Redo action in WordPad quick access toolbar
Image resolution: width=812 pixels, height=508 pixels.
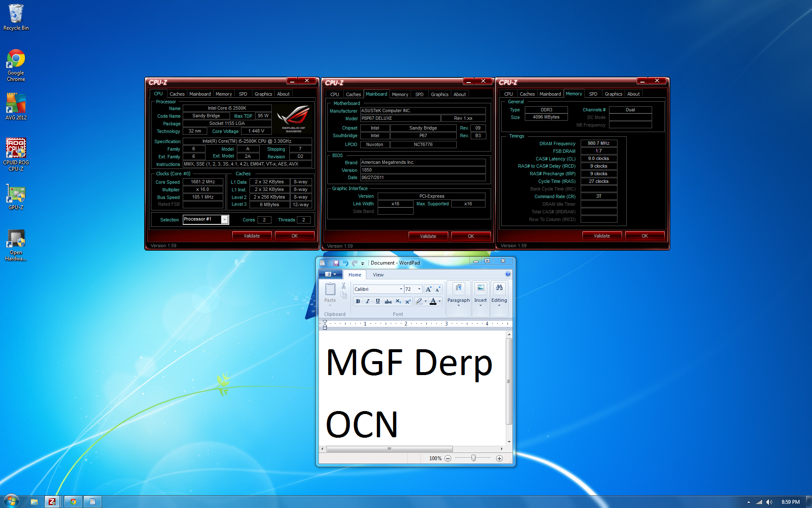click(x=354, y=263)
